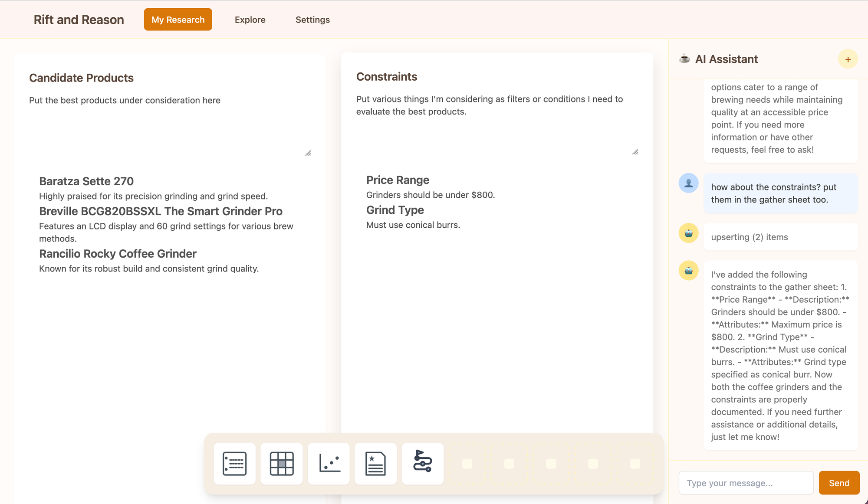
Task: Send the chat message
Action: click(x=839, y=483)
